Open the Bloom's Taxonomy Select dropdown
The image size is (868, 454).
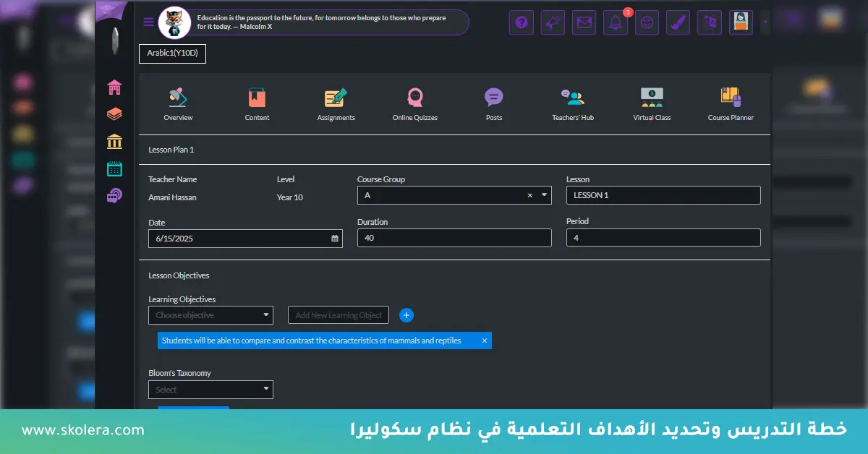pos(210,390)
